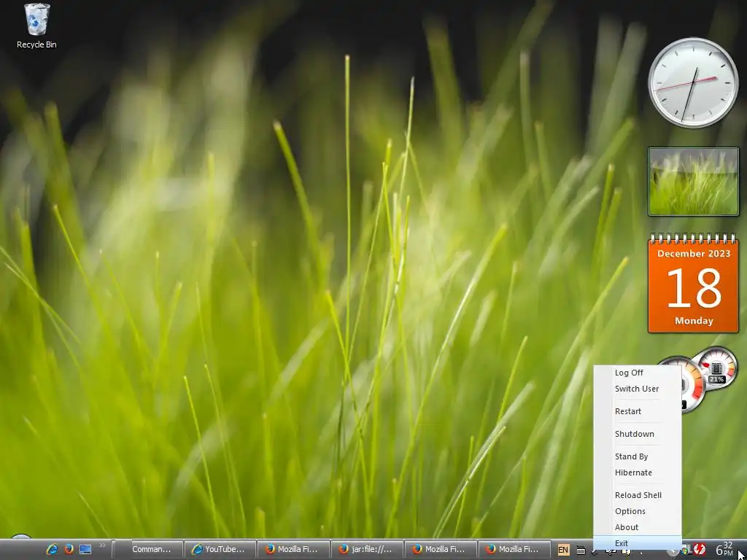Switch to the Mozilla Firefox task beside the YouTube task

[x=293, y=549]
